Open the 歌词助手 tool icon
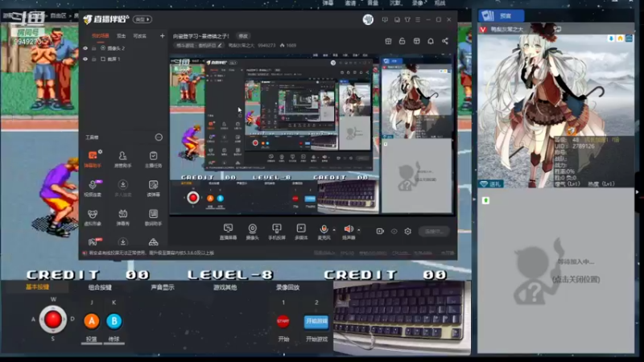Image resolution: width=644 pixels, height=362 pixels. (x=153, y=216)
